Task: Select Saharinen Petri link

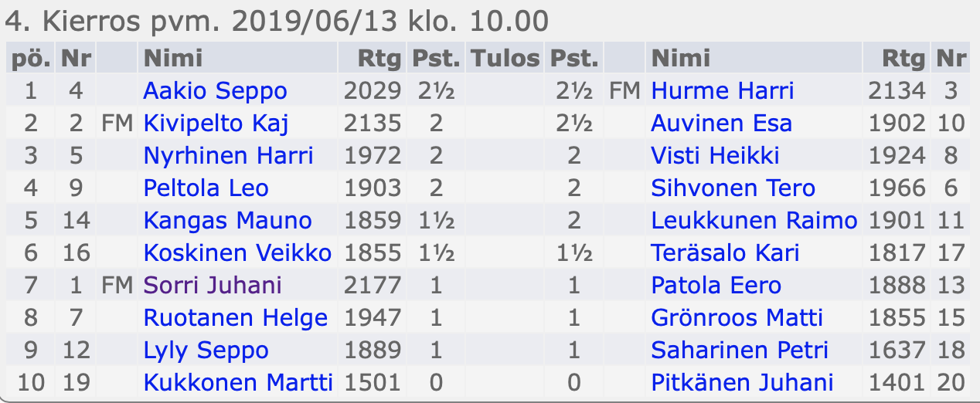Action: 740,351
